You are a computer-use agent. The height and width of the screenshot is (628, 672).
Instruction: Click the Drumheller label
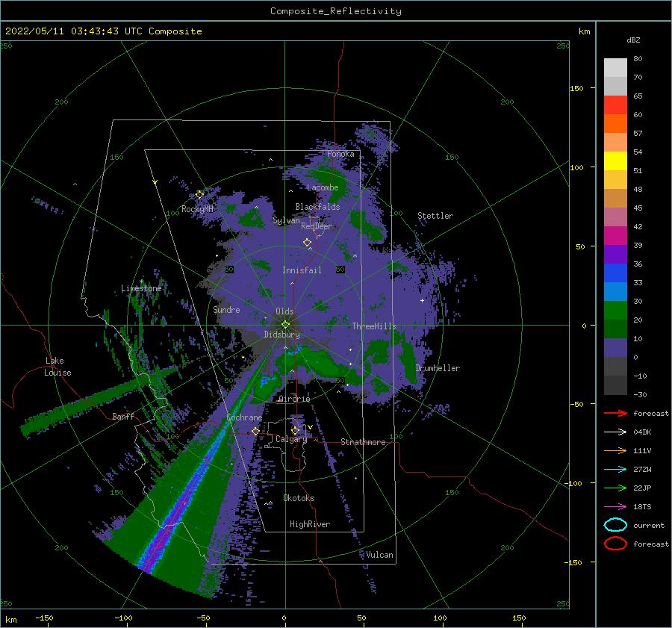tap(438, 368)
